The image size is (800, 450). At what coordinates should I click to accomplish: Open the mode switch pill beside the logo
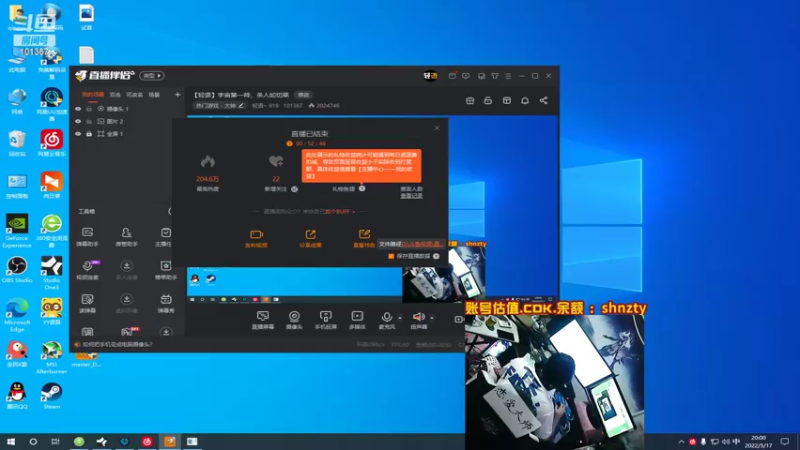click(x=152, y=76)
